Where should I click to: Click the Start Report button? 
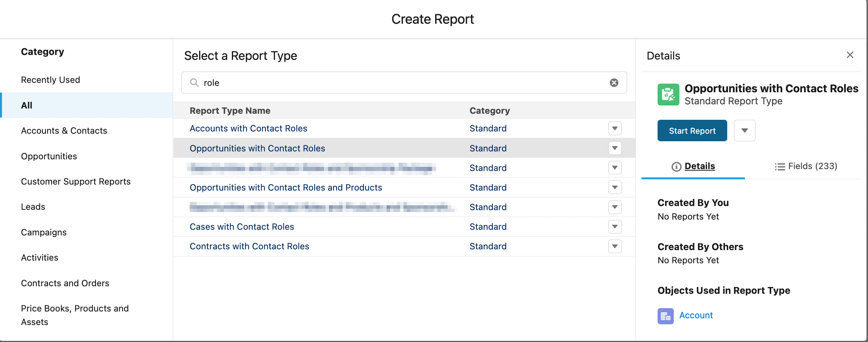click(692, 130)
